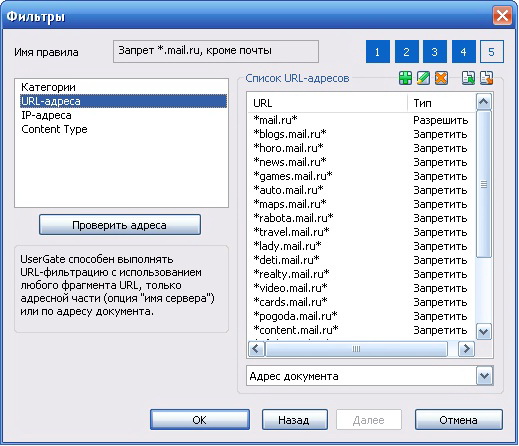Click Запретить cell in the *blogs.mail.ru* row

click(440, 134)
